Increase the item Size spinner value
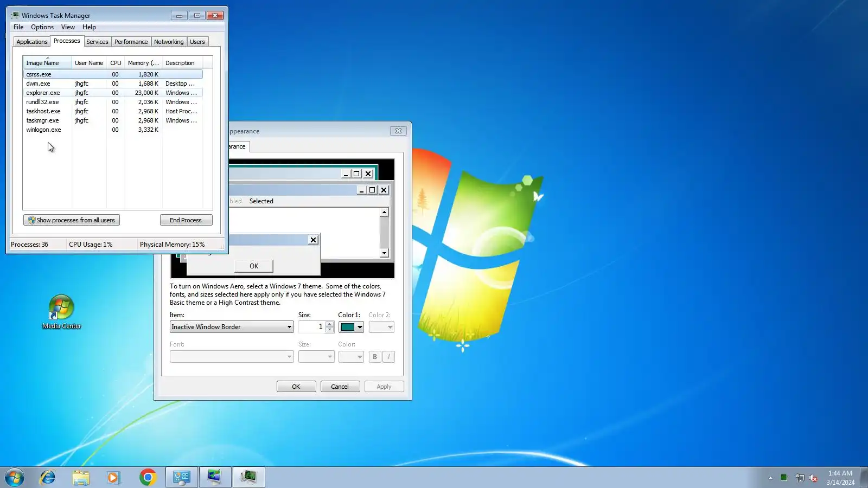The height and width of the screenshot is (488, 868). coord(329,324)
